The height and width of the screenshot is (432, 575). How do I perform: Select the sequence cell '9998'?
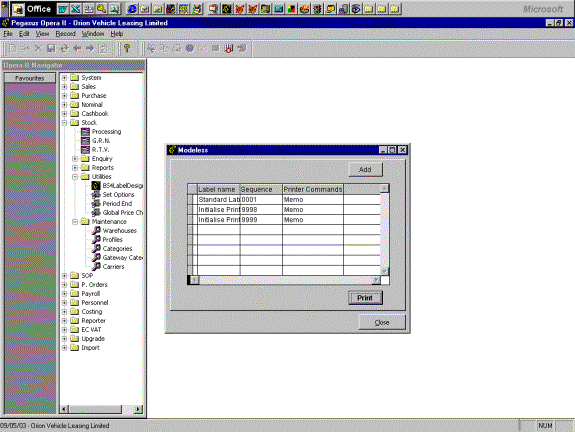point(261,210)
